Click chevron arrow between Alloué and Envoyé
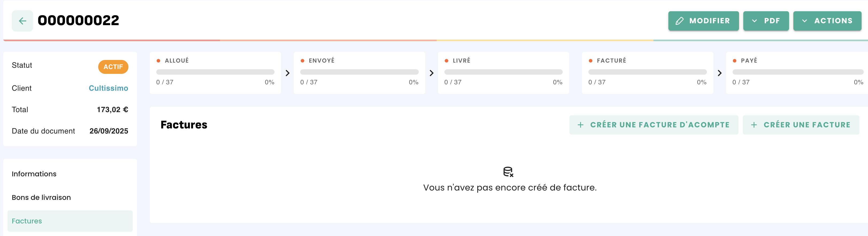The width and height of the screenshot is (868, 236). tap(287, 73)
